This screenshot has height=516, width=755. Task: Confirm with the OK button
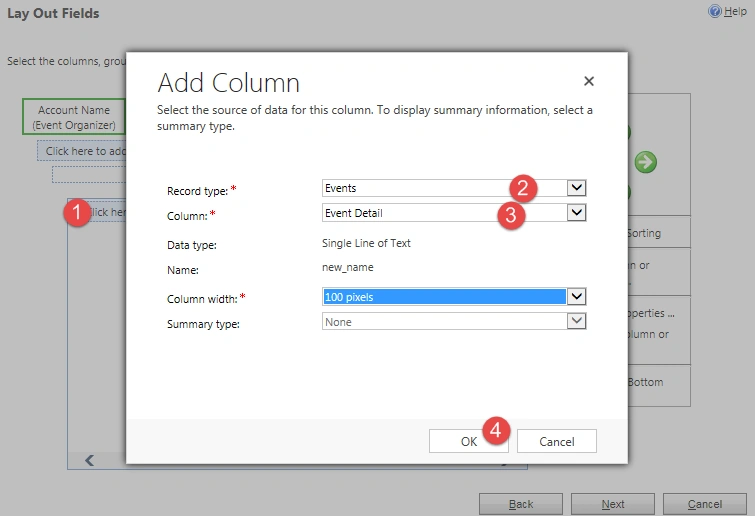pos(469,441)
